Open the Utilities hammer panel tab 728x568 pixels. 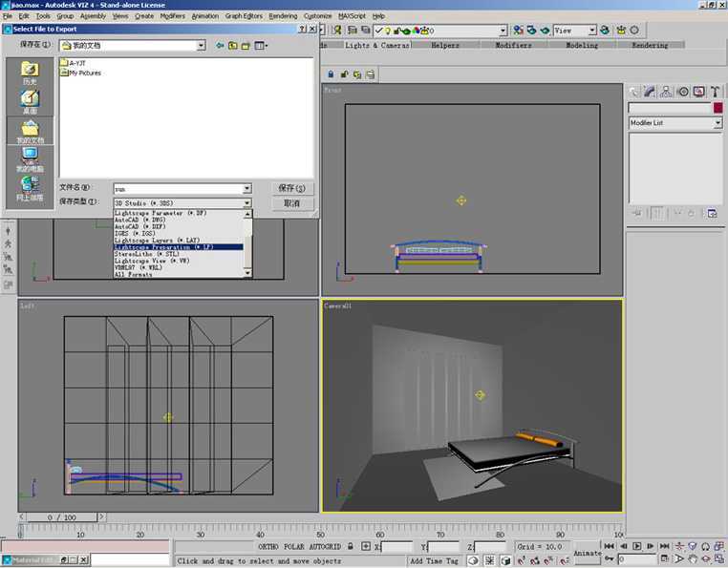pos(715,92)
